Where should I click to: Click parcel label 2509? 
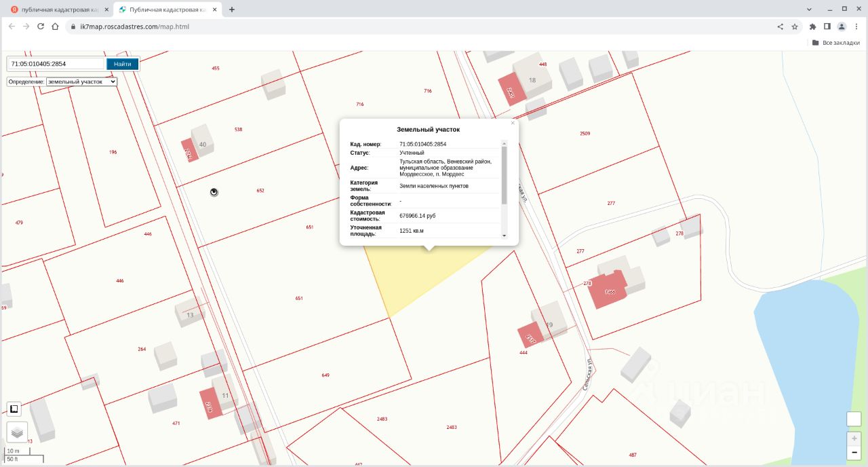point(585,134)
